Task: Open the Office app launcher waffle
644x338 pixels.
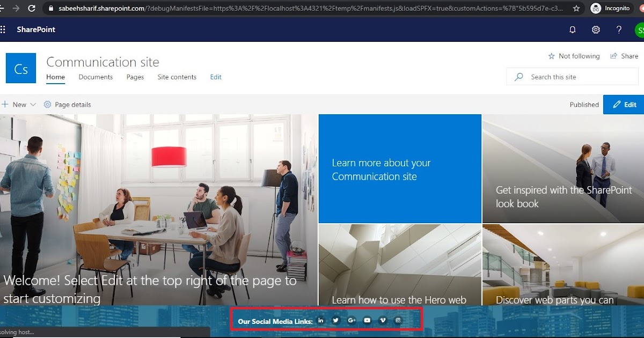Action: [4, 30]
